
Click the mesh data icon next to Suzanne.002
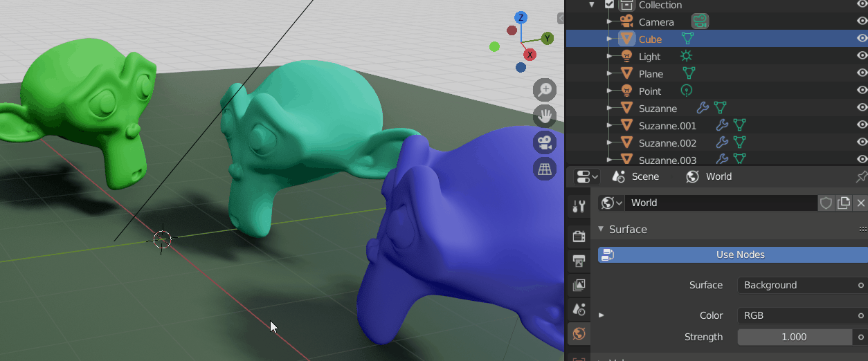pos(739,142)
